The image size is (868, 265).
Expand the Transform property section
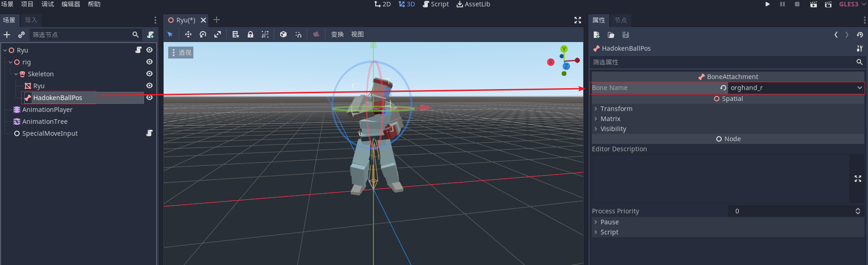click(x=728, y=109)
